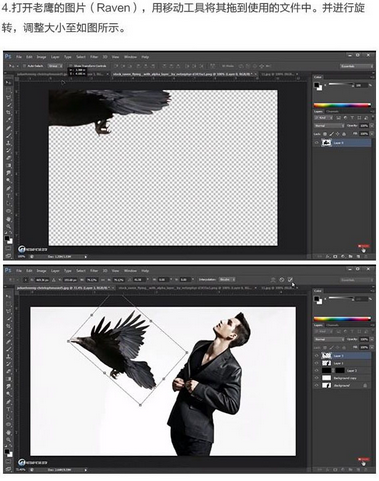Viewport: 379px width, 481px height.
Task: Click toolbar foreground color swatch in lower window
Action: [7, 451]
